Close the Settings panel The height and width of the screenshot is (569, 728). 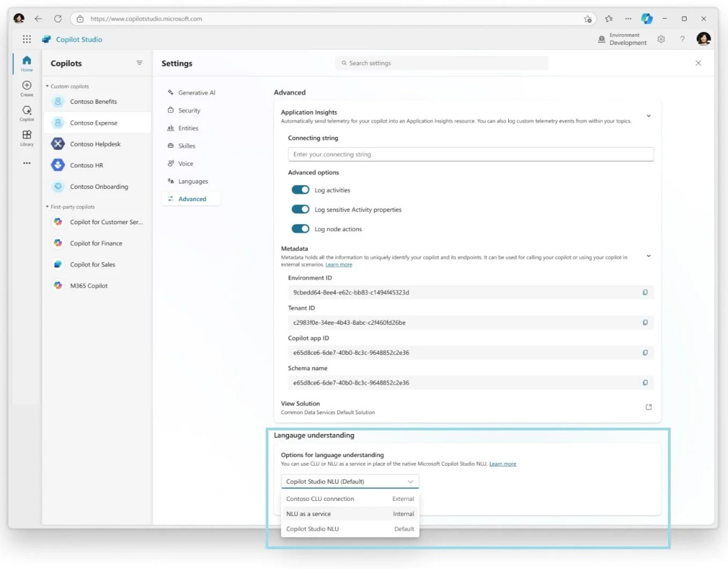coord(698,63)
